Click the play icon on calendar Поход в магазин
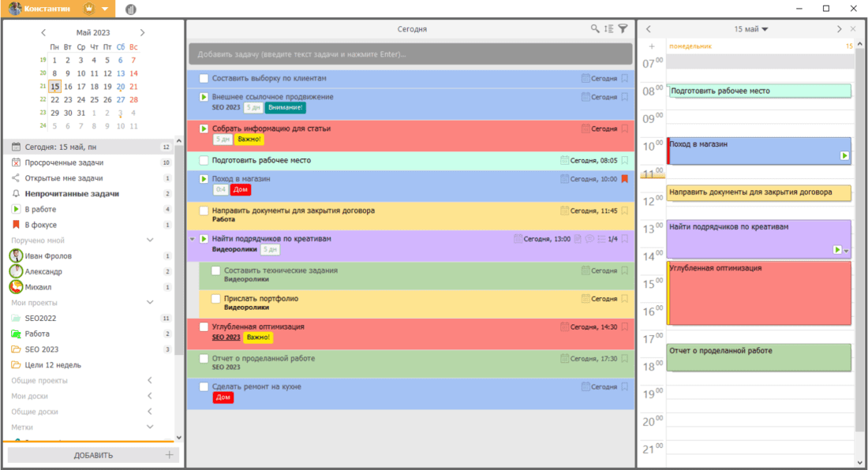This screenshot has width=868, height=470. coord(845,156)
